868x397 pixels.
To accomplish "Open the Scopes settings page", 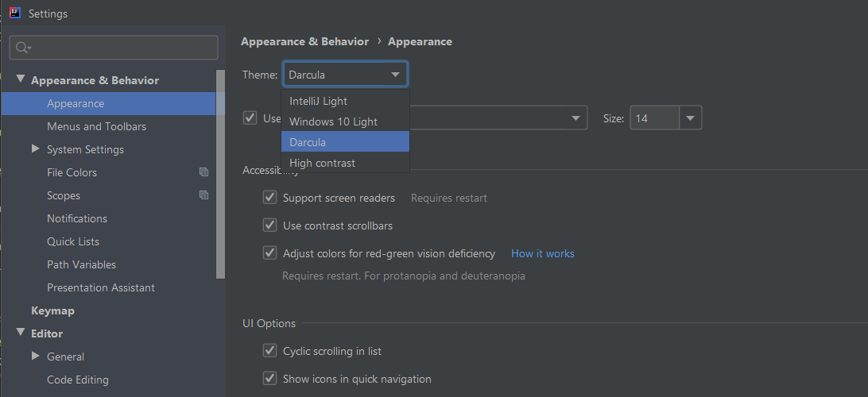I will [64, 196].
